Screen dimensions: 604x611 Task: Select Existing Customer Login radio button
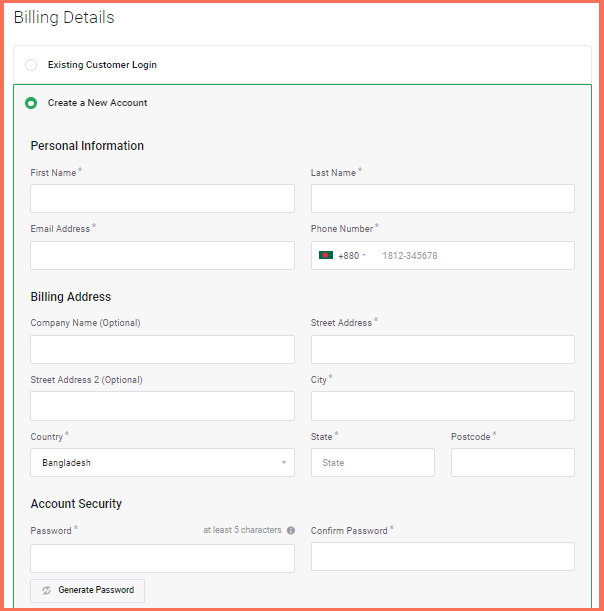[31, 65]
